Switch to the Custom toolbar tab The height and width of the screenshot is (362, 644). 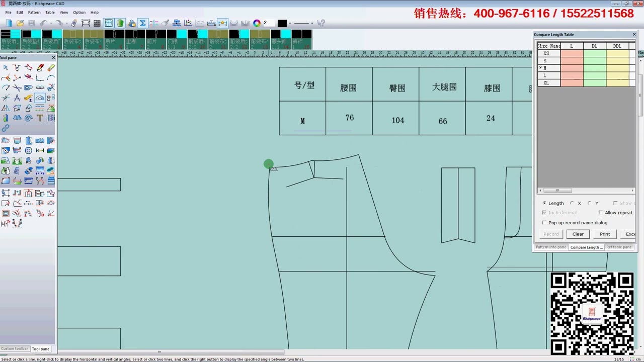[15, 349]
